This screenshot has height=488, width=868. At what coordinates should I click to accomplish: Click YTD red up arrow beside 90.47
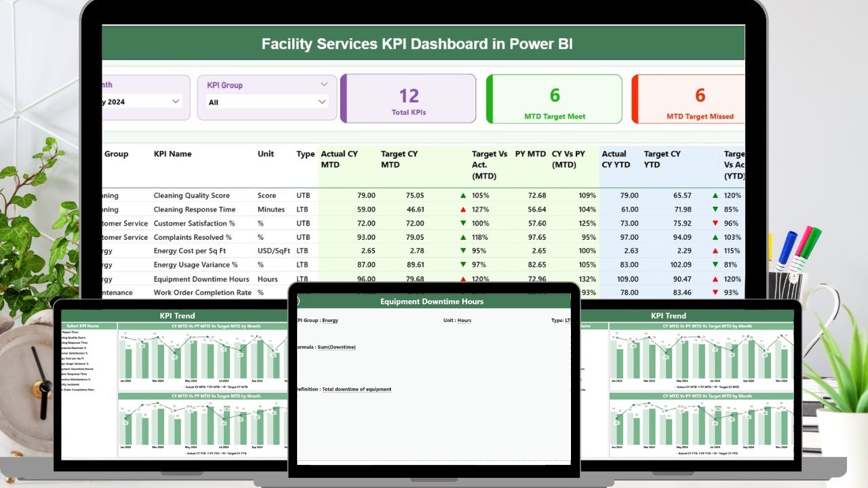pos(715,279)
